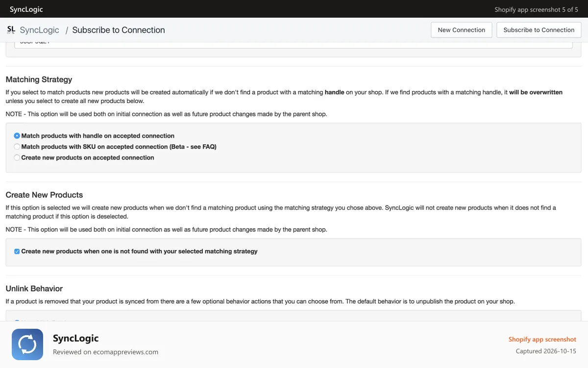Click the New Connection button
Viewport: 588px width, 368px height.
point(462,30)
